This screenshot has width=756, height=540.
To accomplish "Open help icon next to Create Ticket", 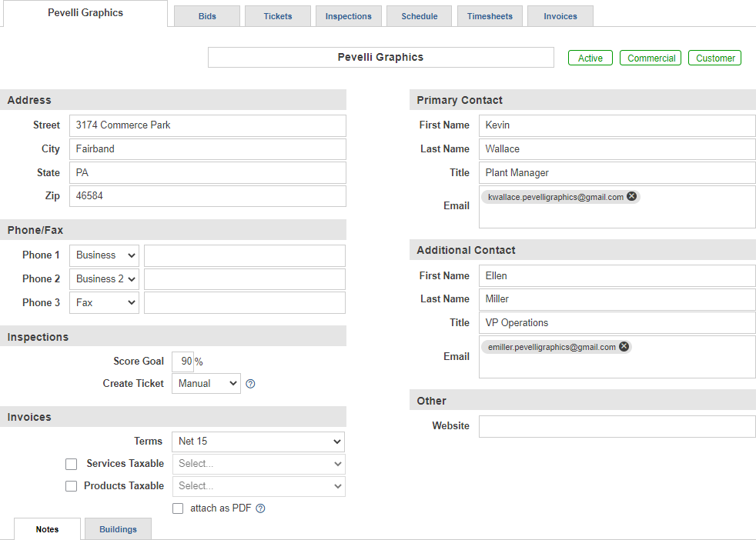I will point(250,384).
